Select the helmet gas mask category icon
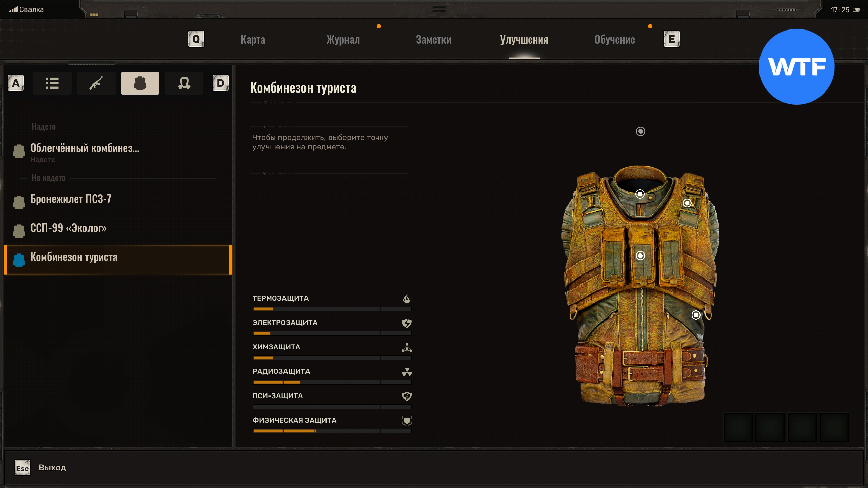 pos(184,83)
